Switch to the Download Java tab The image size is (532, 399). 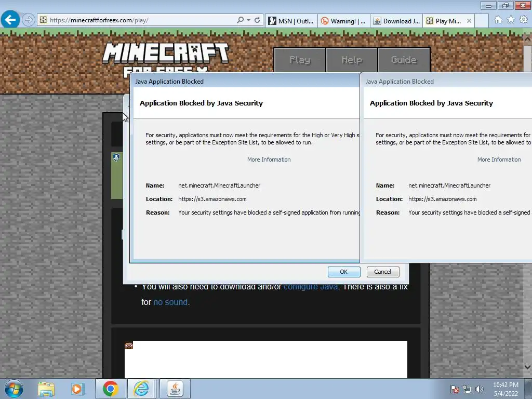click(x=396, y=21)
